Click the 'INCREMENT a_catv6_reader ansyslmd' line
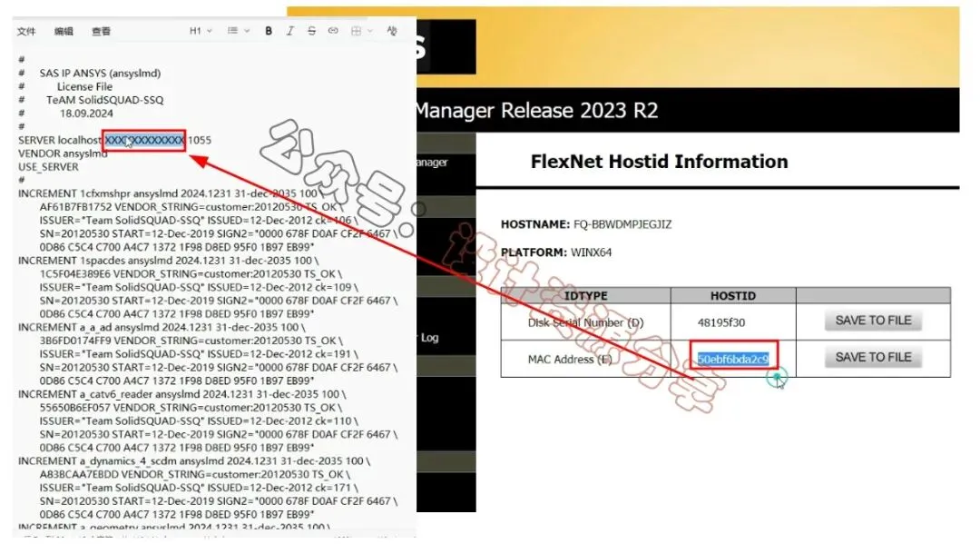 [x=181, y=394]
